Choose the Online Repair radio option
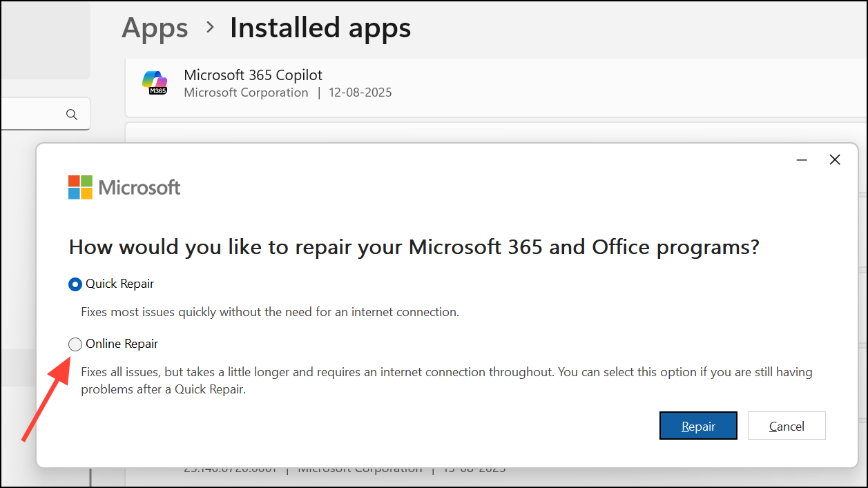This screenshot has width=868, height=488. 75,344
